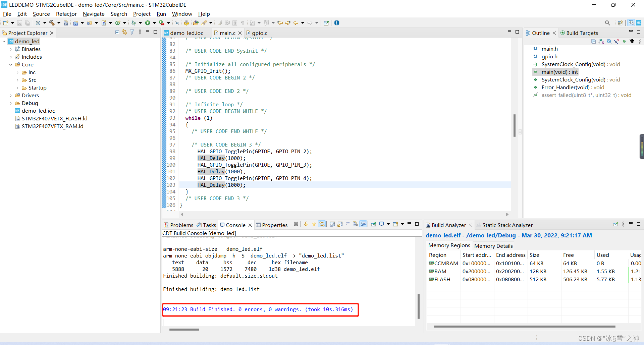644x345 pixels.
Task: Click the Back navigation arrow icon
Action: (296, 23)
